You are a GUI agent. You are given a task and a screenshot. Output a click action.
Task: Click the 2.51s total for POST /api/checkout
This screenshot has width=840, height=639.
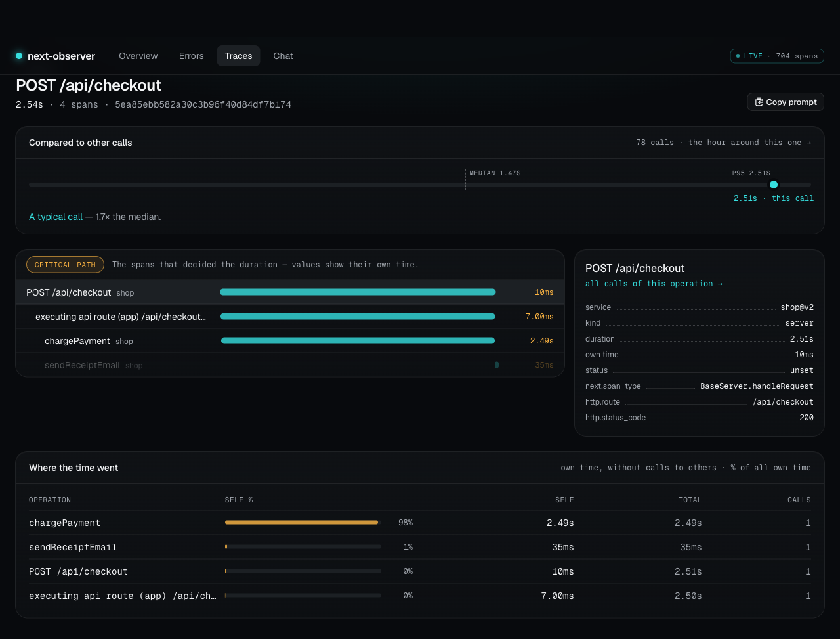coord(688,571)
